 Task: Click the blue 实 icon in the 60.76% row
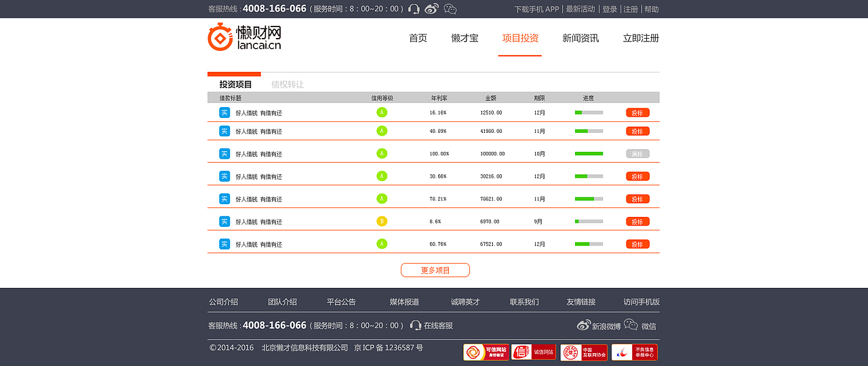(x=224, y=244)
